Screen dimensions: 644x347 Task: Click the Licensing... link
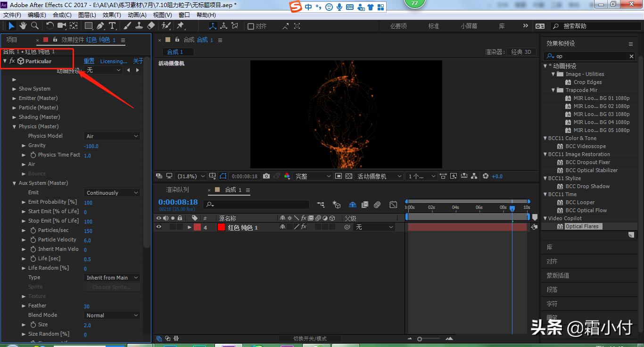coord(114,61)
